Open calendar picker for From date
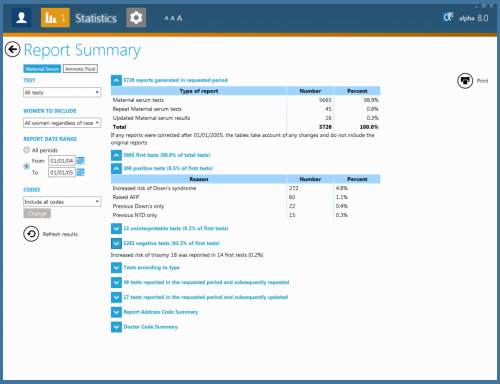 tap(80, 161)
